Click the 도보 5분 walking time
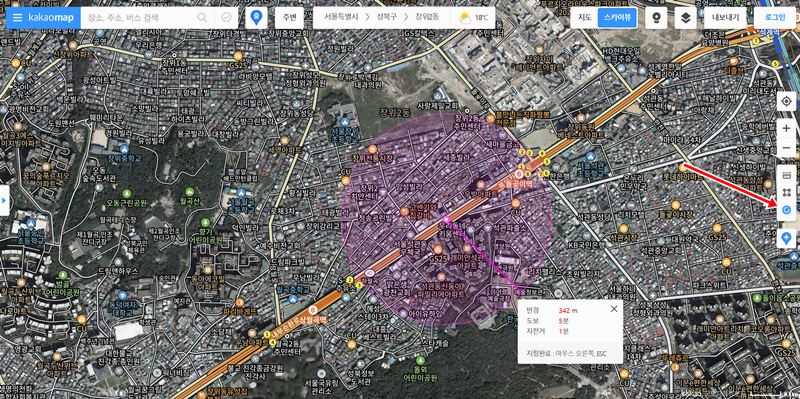The image size is (800, 399). (547, 321)
